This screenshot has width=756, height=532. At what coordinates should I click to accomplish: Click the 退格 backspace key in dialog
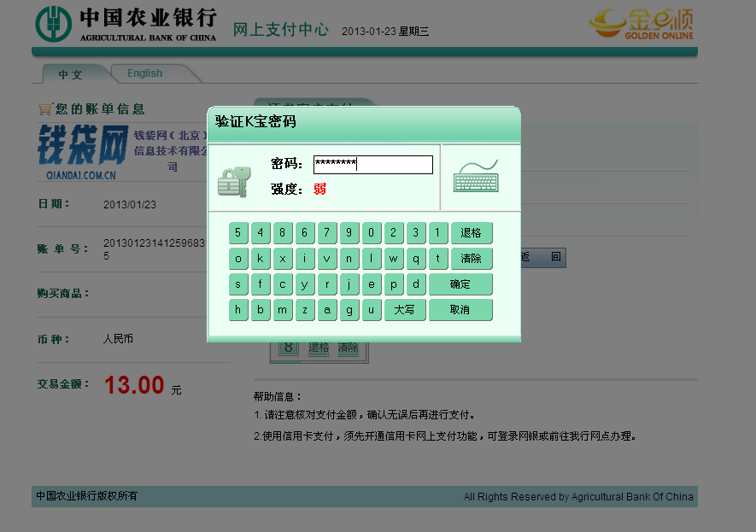tap(471, 233)
